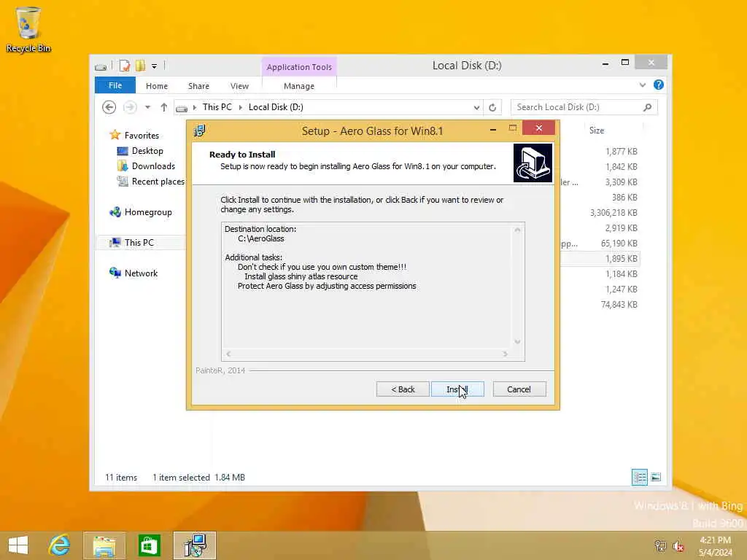Select the Application Tools contextual tab
747x560 pixels.
pyautogui.click(x=299, y=67)
